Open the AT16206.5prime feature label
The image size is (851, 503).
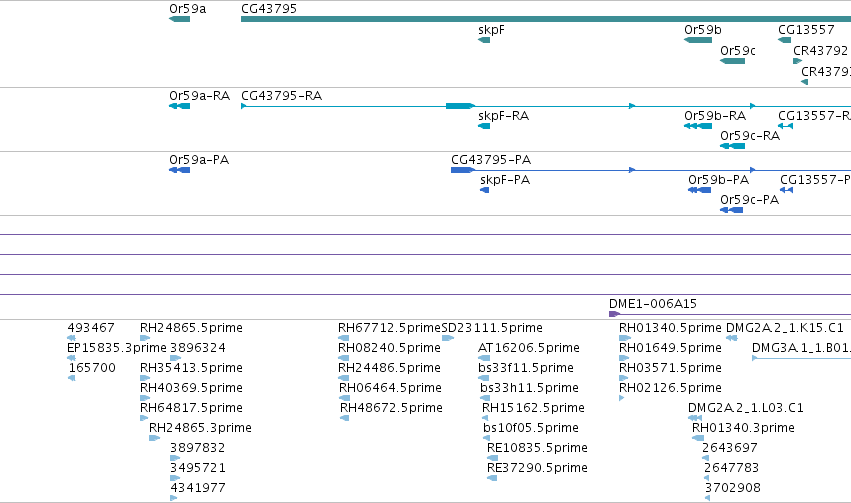tap(529, 348)
